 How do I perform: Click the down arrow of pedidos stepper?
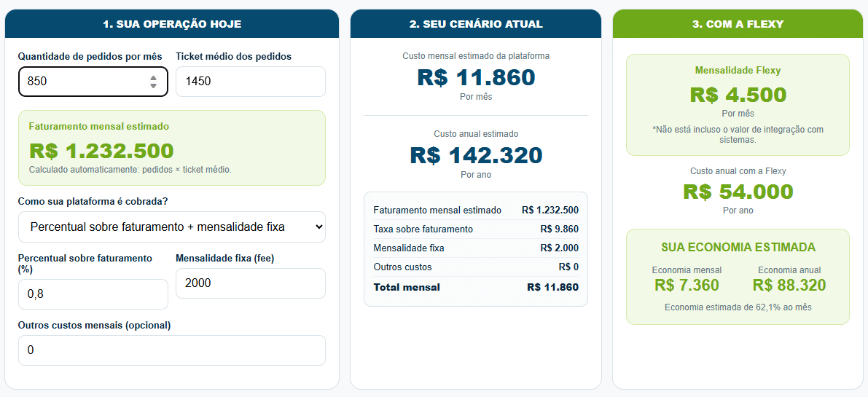point(153,86)
